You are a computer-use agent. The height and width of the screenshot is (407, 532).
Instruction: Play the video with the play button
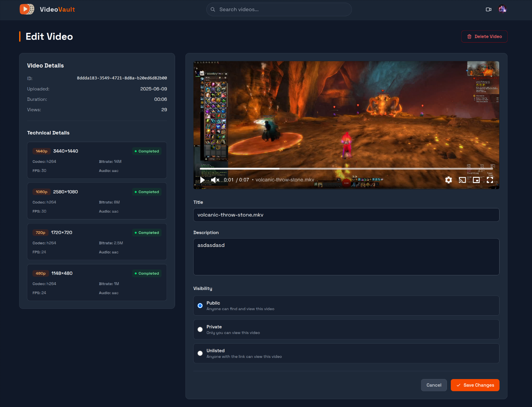click(x=202, y=180)
